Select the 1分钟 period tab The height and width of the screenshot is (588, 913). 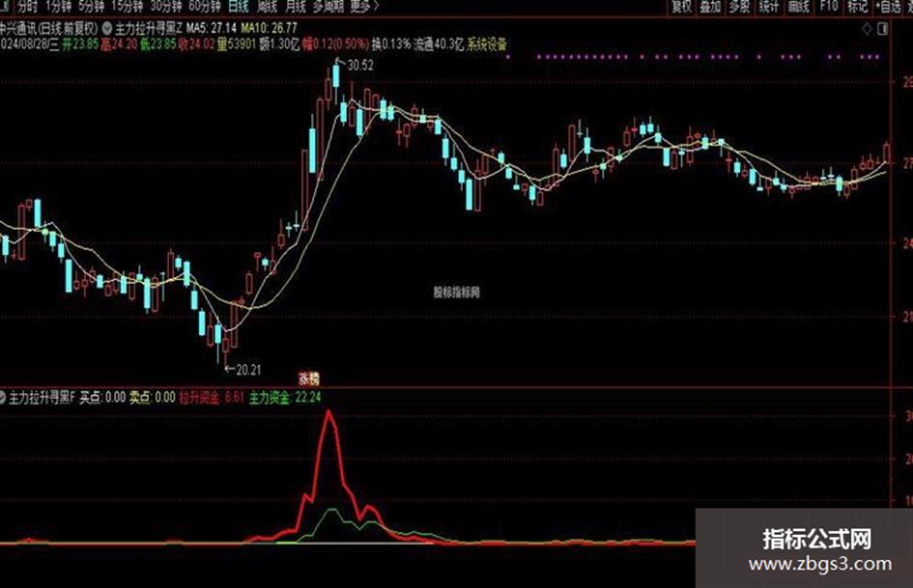pos(58,7)
